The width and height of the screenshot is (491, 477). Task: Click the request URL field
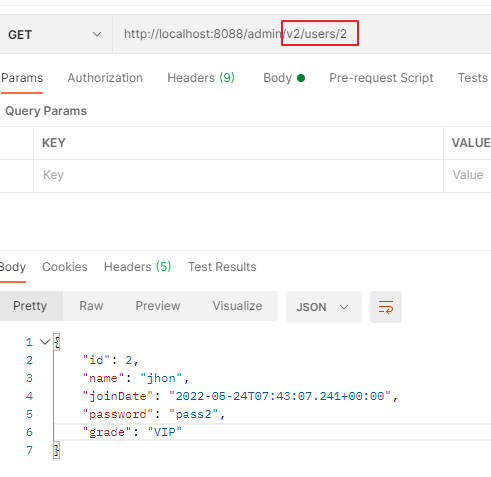302,34
